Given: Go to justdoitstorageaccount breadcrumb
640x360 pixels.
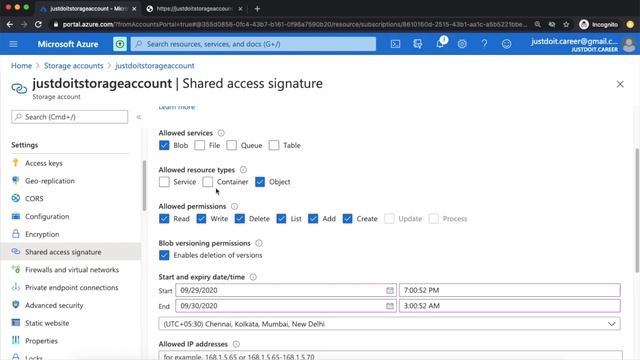Looking at the screenshot, I should [155, 66].
